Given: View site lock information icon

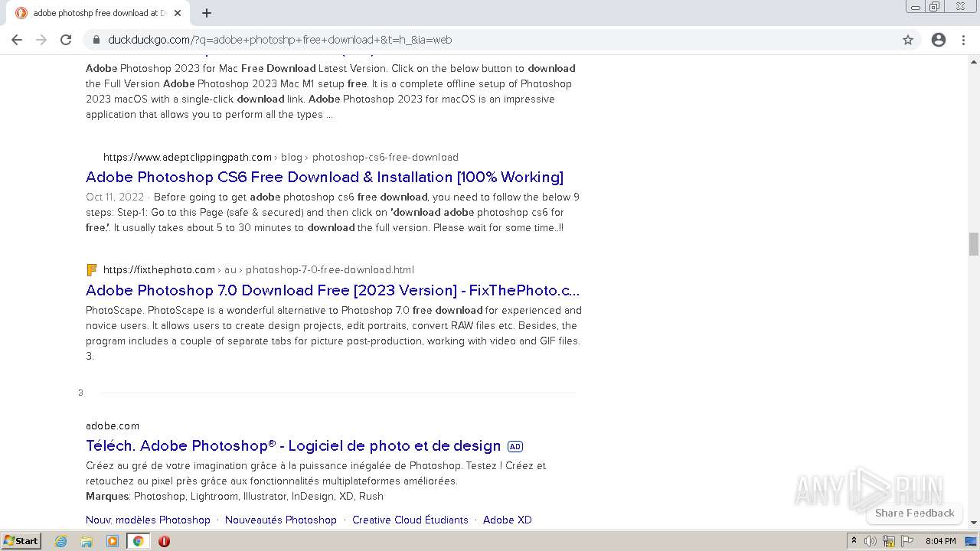Looking at the screenshot, I should [x=96, y=40].
